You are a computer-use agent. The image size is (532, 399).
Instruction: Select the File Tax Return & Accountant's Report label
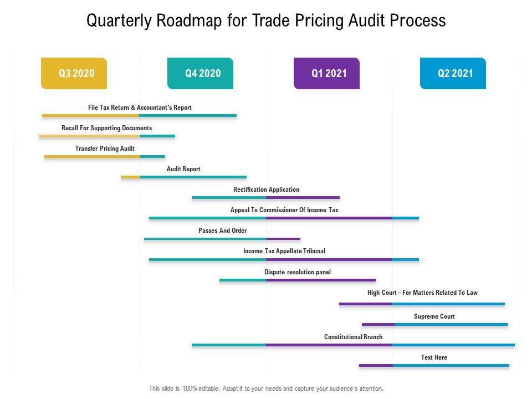pos(140,108)
